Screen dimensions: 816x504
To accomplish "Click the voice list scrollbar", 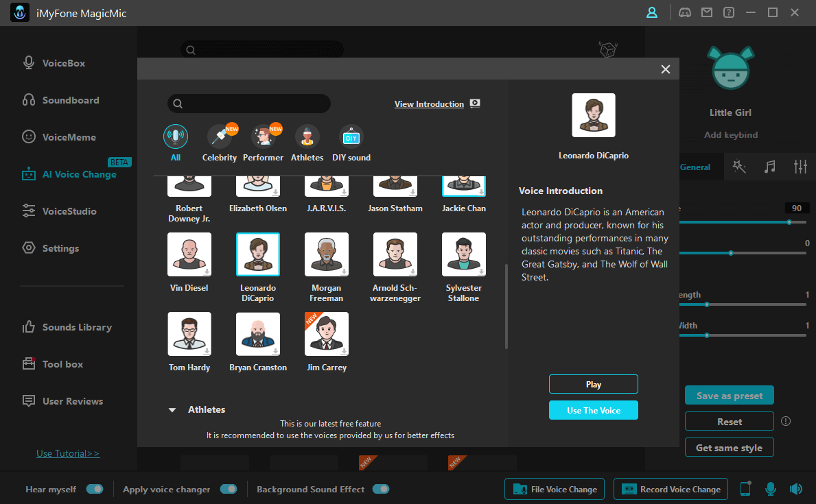I will 506,307.
